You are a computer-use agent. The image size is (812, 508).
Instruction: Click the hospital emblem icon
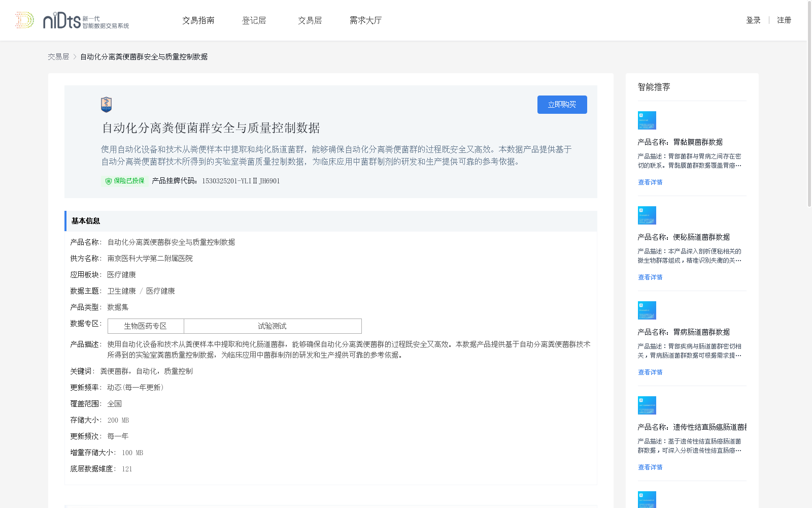[106, 105]
